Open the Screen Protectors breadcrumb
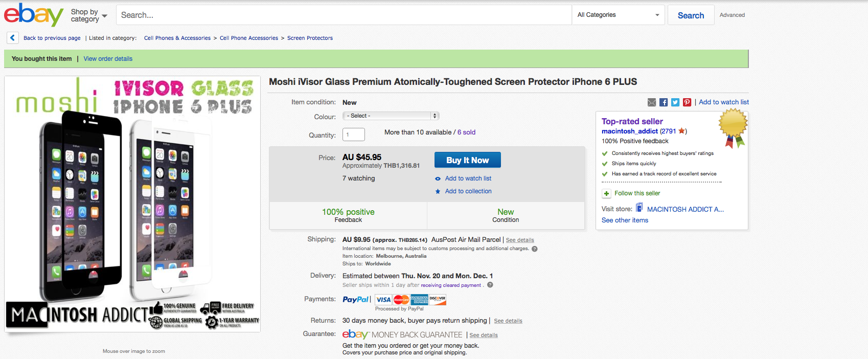Image resolution: width=868 pixels, height=359 pixels. [x=310, y=38]
